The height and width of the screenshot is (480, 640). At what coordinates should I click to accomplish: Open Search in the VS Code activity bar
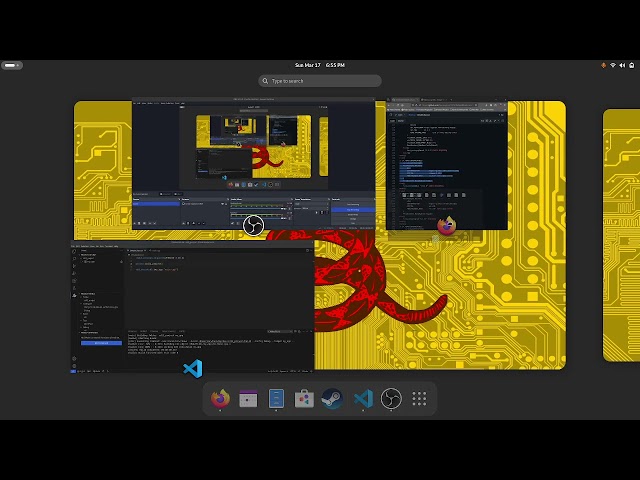[74, 259]
